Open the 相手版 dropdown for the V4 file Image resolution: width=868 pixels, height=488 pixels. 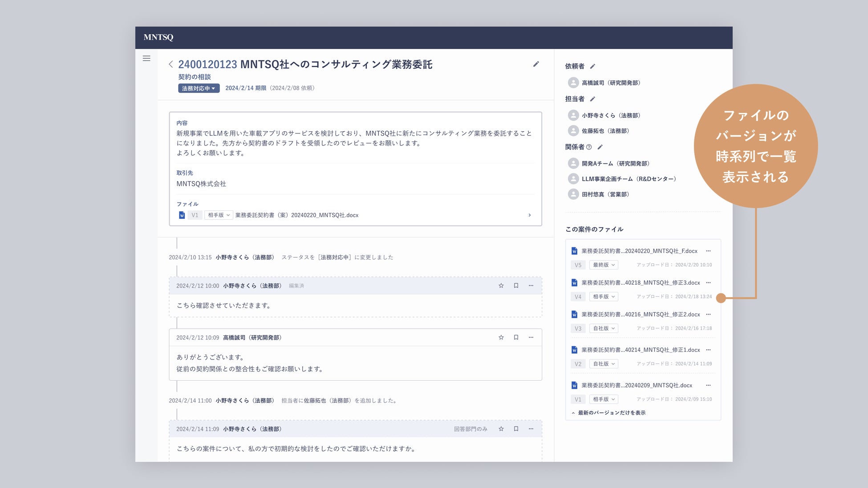point(604,297)
